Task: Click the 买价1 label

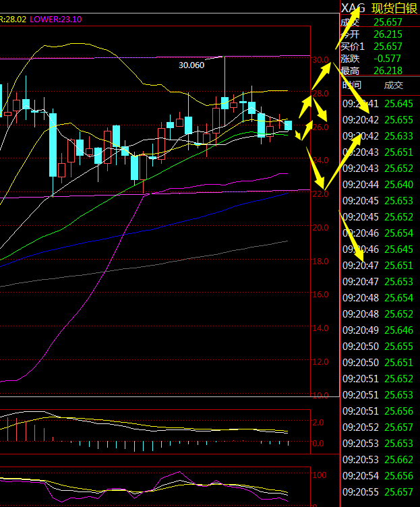Action: tap(353, 47)
